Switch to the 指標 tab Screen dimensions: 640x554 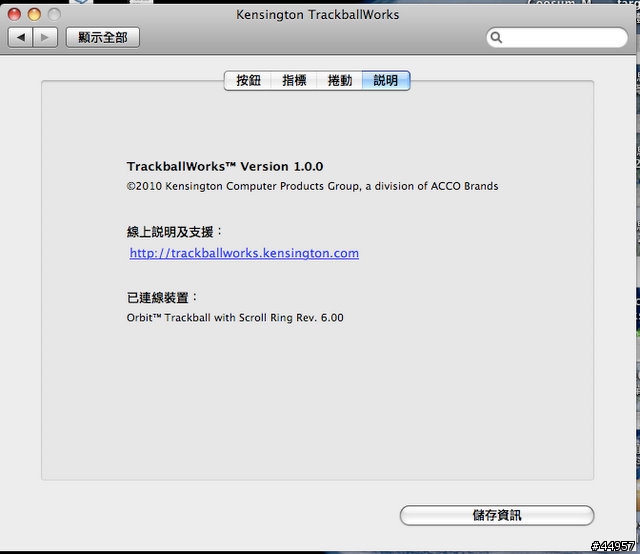point(294,80)
